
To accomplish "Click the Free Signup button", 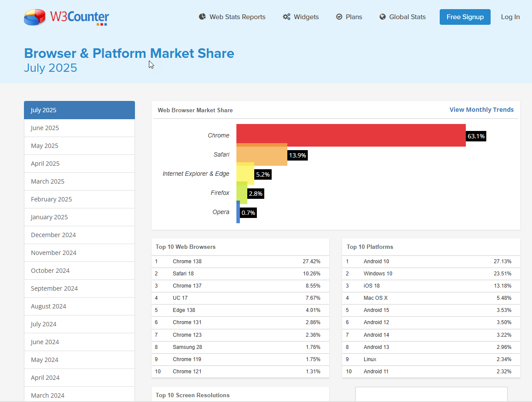I will pos(465,17).
